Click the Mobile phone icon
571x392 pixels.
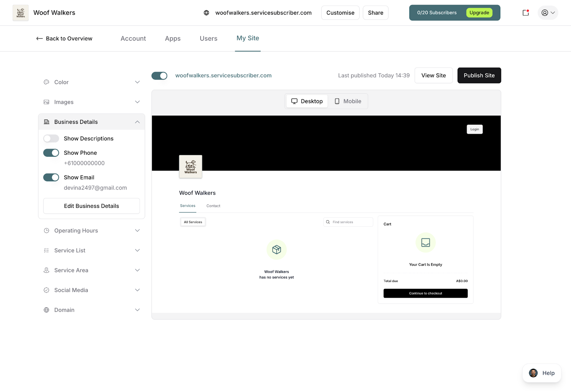point(337,101)
